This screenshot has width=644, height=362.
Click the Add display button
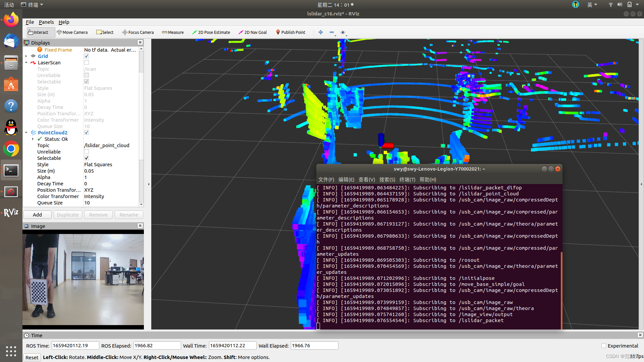click(x=37, y=215)
